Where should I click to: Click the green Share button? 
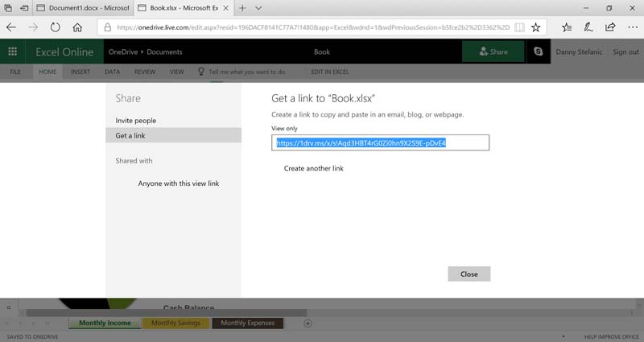point(493,52)
